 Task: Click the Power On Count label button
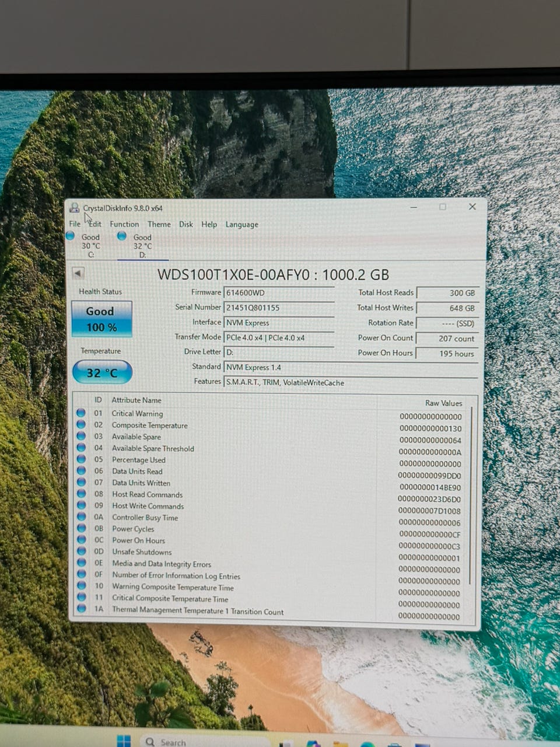tap(385, 337)
